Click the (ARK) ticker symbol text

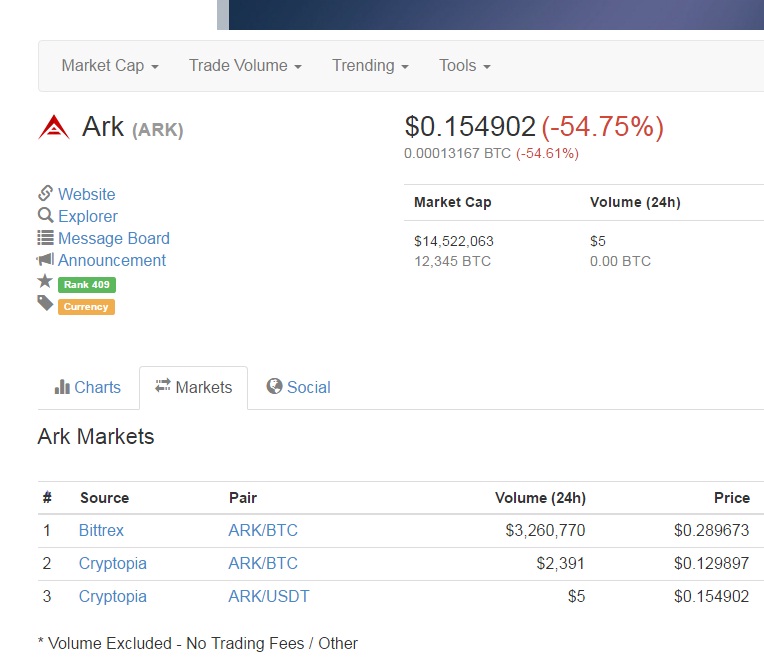157,130
